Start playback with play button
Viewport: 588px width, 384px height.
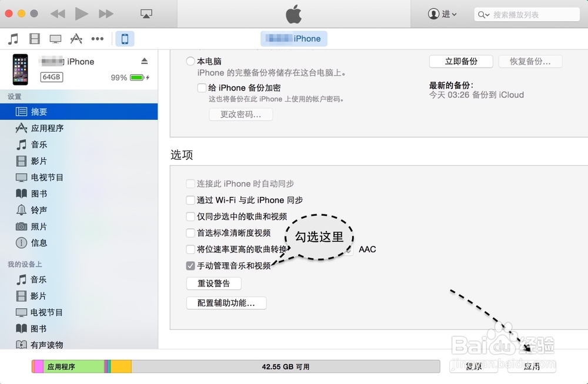[81, 14]
